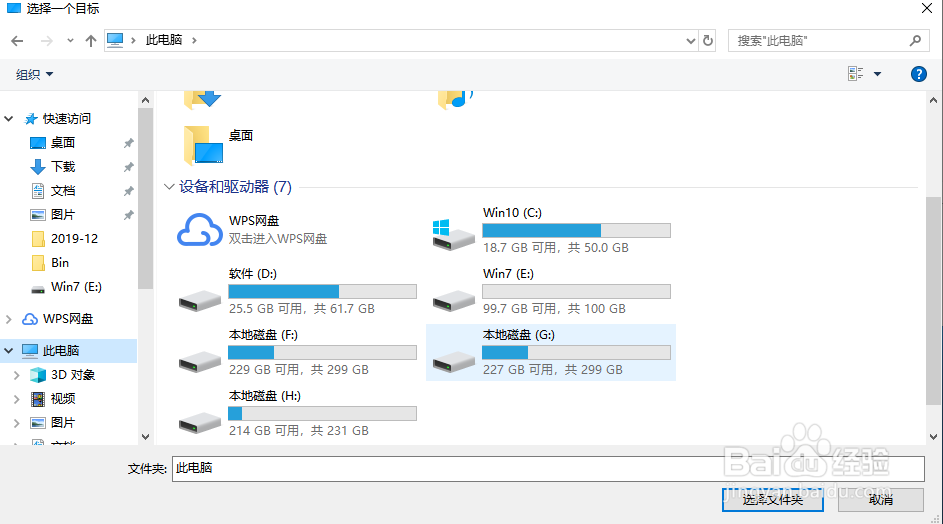Screen dimensions: 943x524
Task: Click the main pane scrollbar down arrow
Action: pos(933,437)
